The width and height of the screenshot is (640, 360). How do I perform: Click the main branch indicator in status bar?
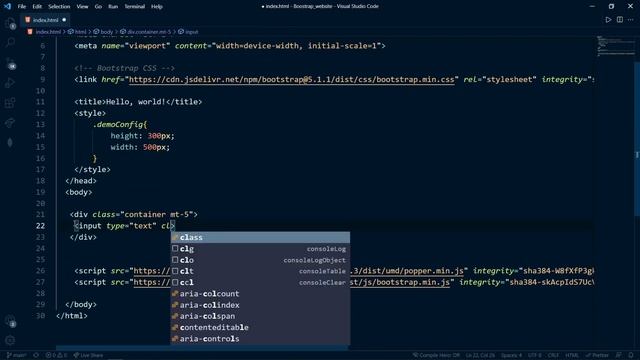16,355
